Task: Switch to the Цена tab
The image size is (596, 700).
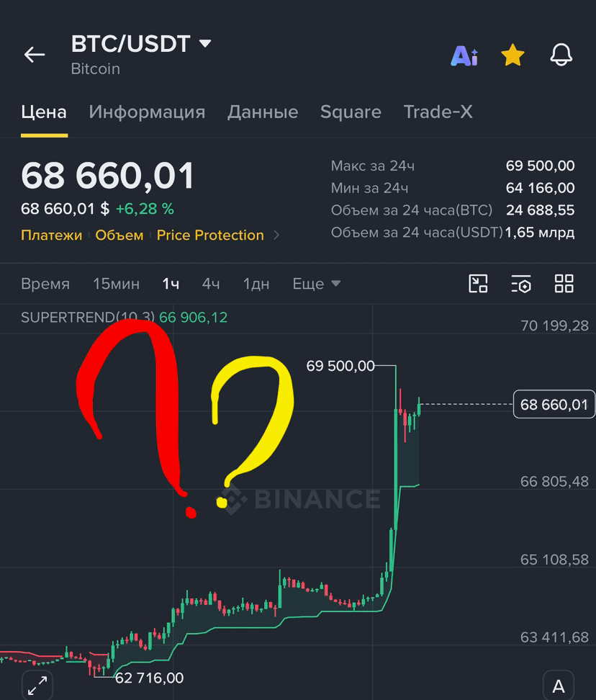Action: [44, 112]
